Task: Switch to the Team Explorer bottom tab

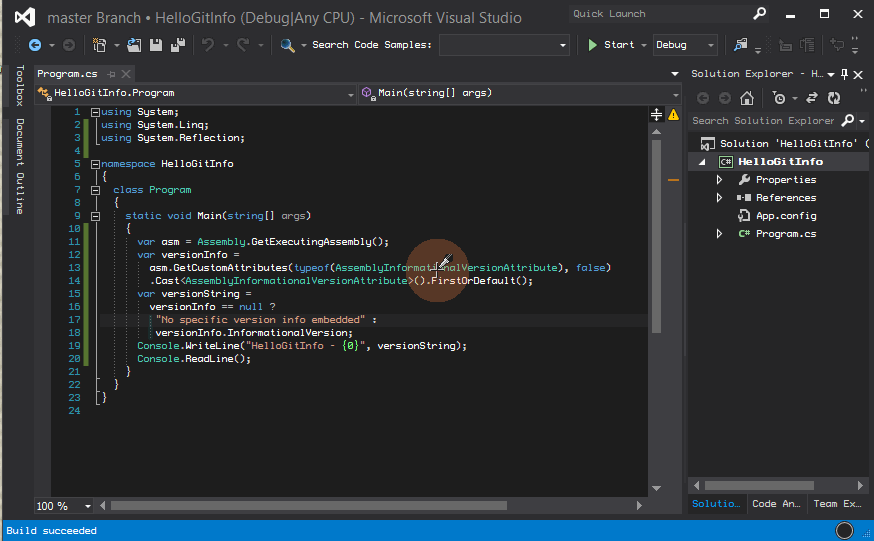Action: (x=837, y=504)
